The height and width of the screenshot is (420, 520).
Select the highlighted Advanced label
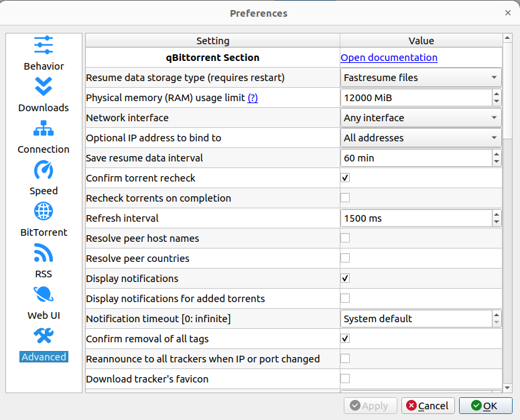pos(44,356)
